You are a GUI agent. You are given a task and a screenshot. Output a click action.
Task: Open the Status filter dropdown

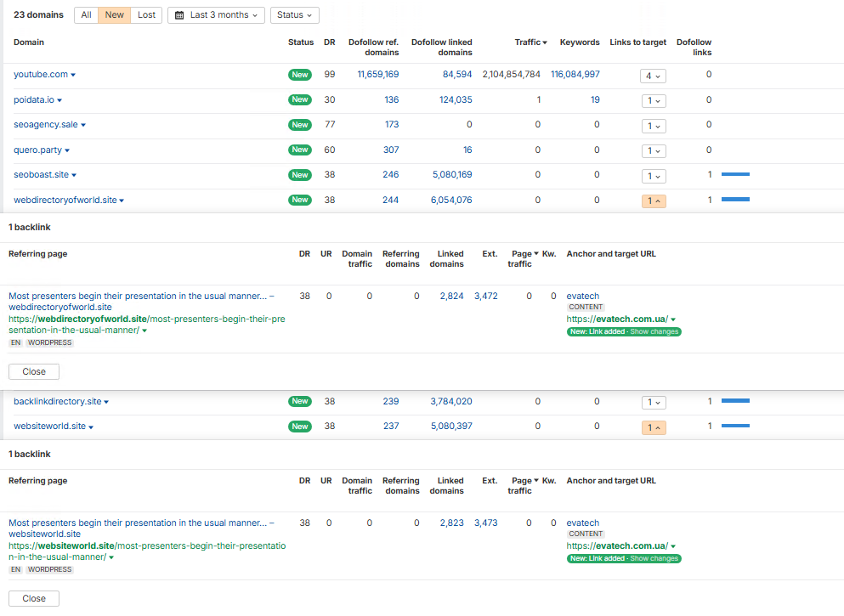pyautogui.click(x=294, y=15)
